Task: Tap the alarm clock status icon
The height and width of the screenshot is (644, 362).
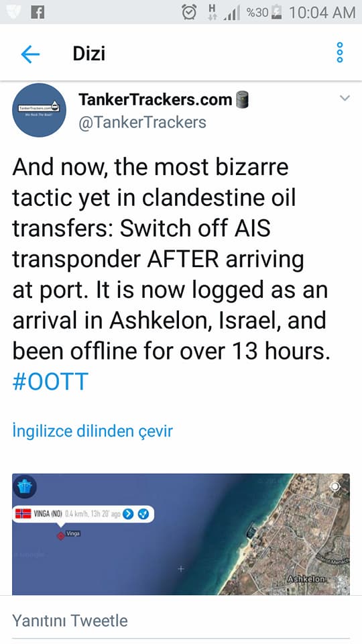Action: click(x=189, y=12)
